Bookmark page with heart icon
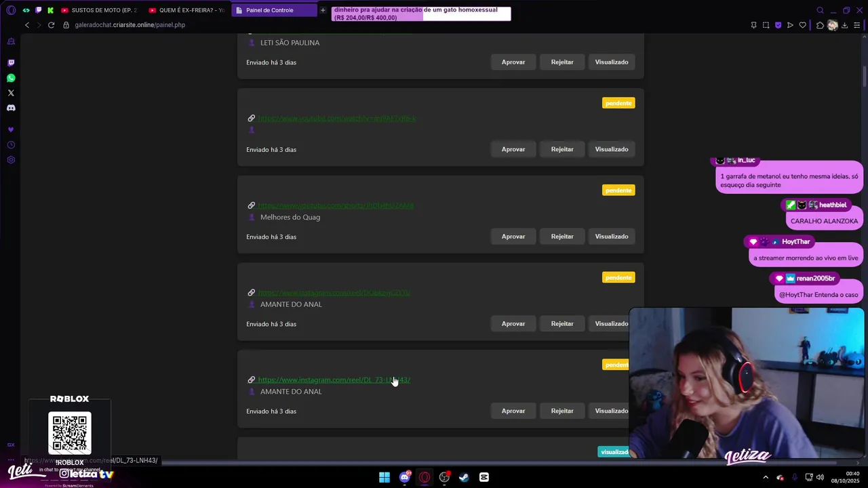 tap(802, 25)
